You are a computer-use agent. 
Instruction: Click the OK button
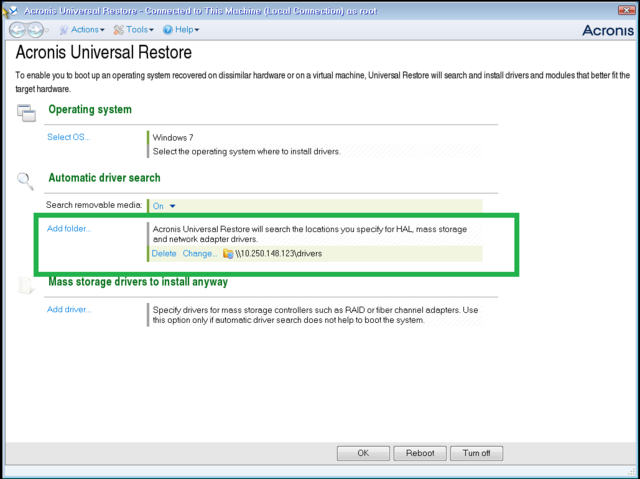363,453
